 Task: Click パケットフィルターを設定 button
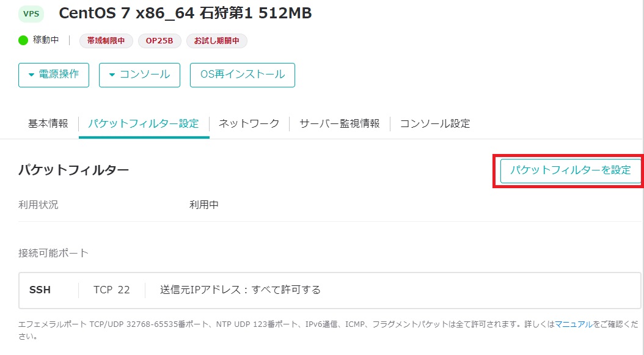click(569, 171)
